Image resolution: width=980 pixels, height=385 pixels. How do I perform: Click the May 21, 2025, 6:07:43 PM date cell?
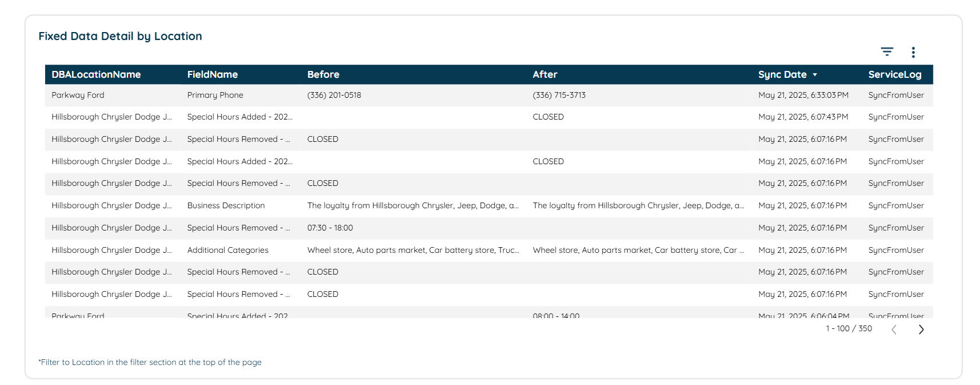803,117
